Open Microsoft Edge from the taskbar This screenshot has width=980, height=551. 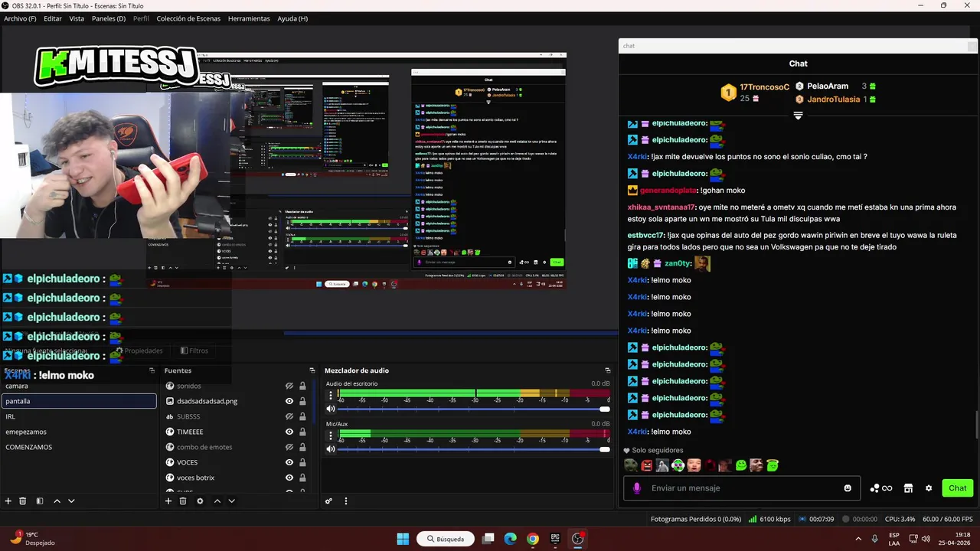[511, 539]
